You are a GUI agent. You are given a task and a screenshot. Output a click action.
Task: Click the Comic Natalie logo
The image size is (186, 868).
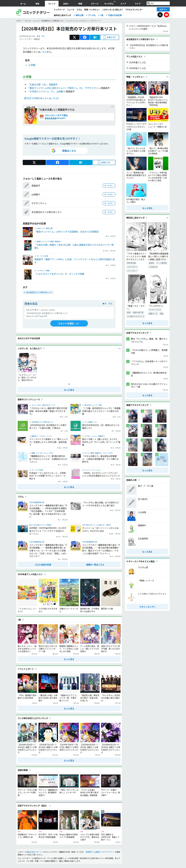pyautogui.click(x=33, y=12)
